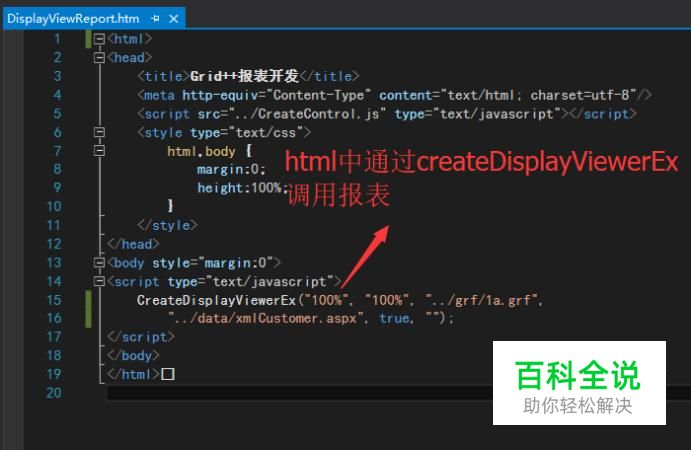Click line number 8 in the gutter
The height and width of the screenshot is (450, 691).
coord(57,169)
